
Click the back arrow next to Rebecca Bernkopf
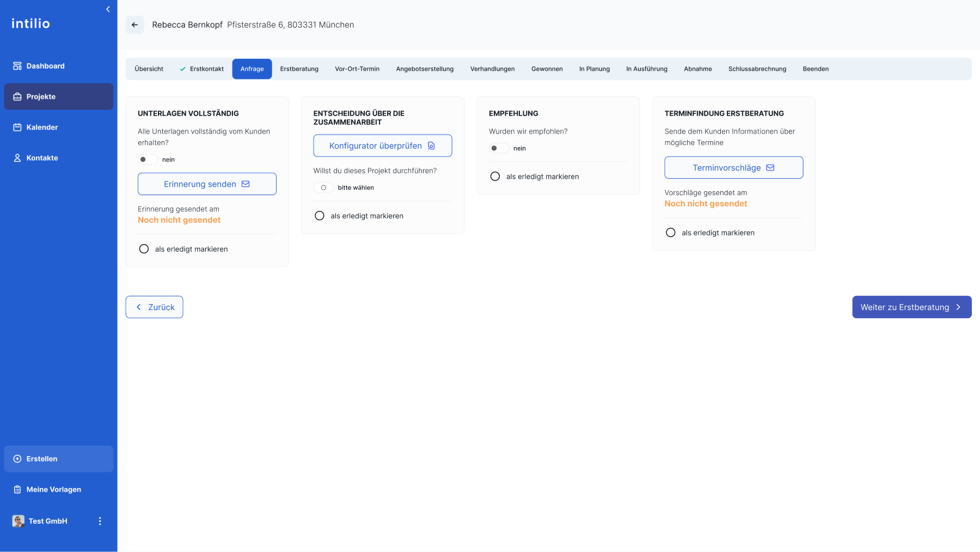tap(134, 25)
